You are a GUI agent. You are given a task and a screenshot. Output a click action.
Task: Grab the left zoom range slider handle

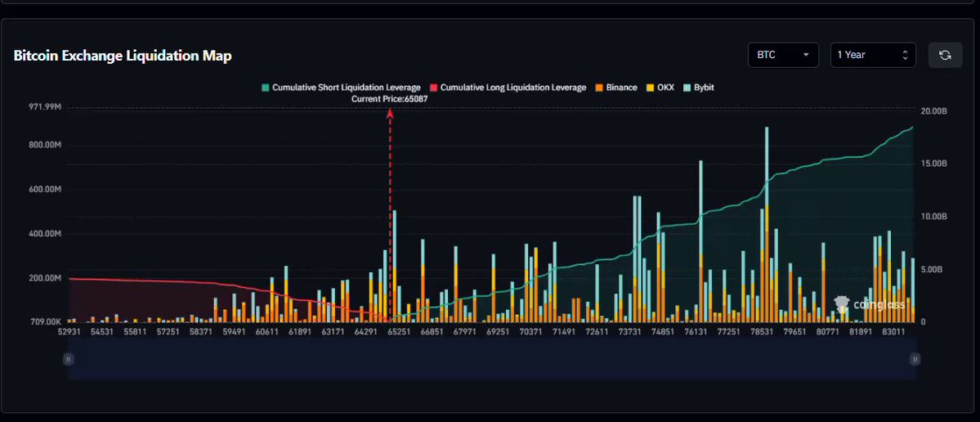point(69,359)
